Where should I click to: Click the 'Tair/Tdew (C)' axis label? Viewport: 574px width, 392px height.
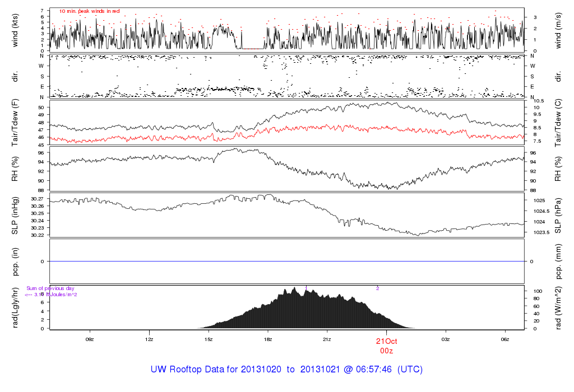[558, 123]
